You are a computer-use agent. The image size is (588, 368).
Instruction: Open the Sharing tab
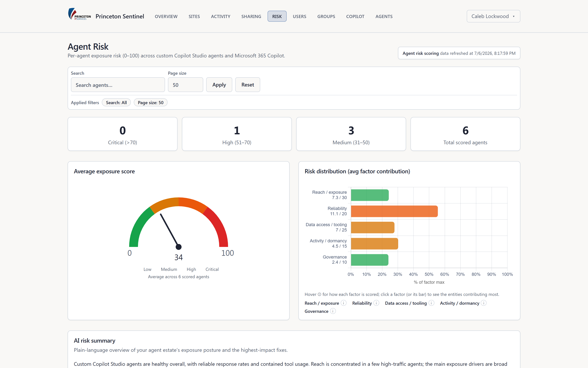(x=251, y=16)
